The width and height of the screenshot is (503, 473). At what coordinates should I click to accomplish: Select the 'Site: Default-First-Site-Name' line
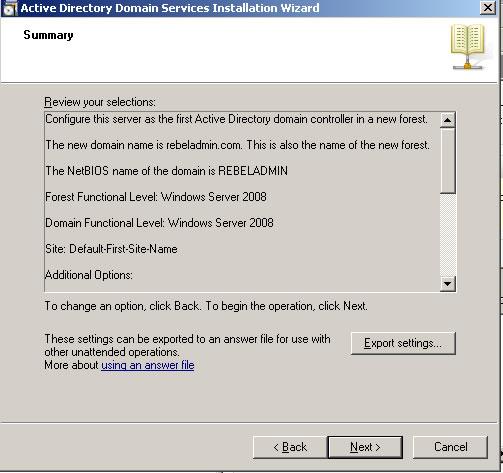(111, 249)
